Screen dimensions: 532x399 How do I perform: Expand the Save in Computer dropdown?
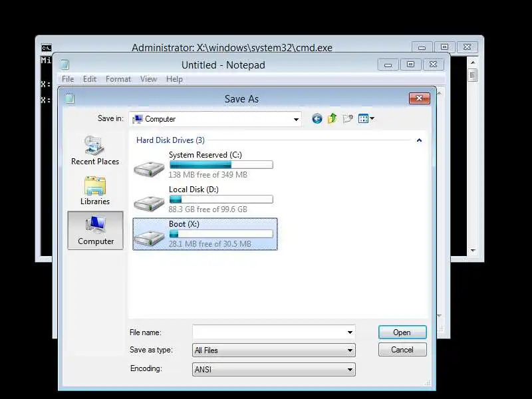(x=296, y=119)
